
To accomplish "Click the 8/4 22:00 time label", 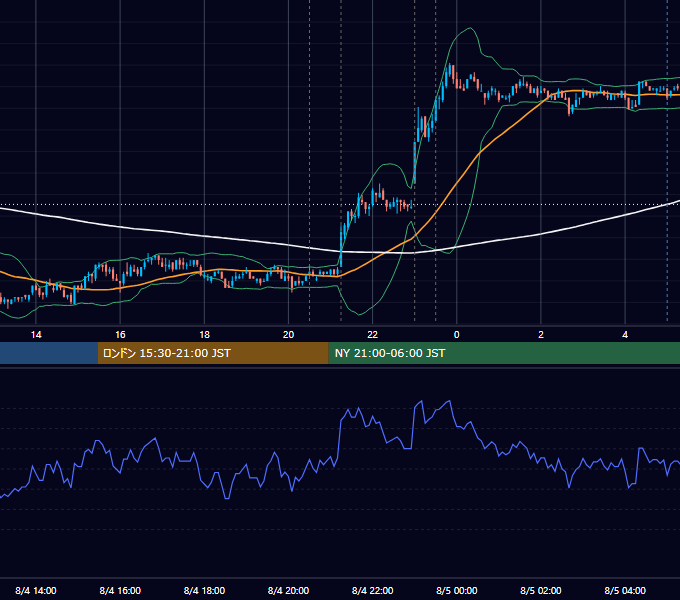I will 373,590.
